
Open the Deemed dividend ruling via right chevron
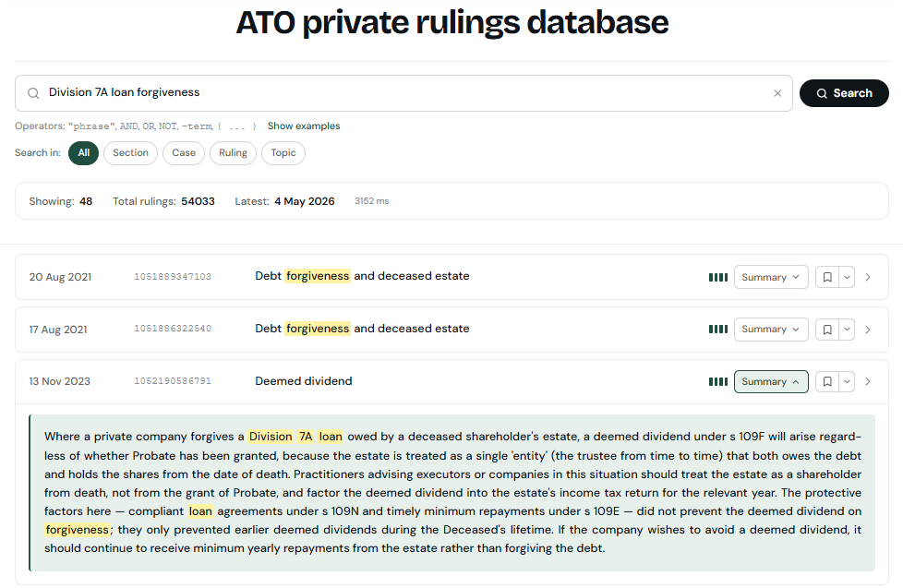[868, 381]
